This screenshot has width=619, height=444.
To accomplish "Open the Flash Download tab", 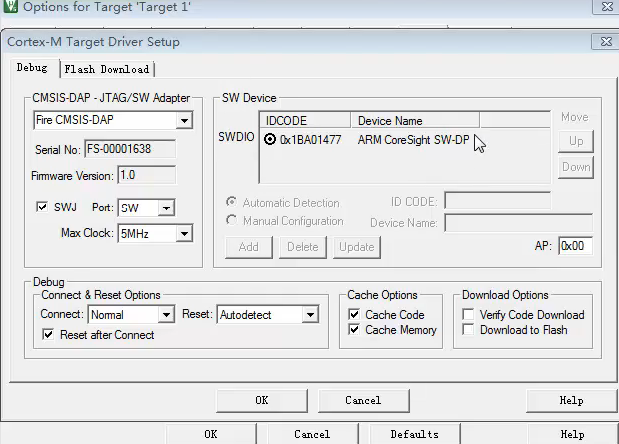I will pyautogui.click(x=107, y=69).
